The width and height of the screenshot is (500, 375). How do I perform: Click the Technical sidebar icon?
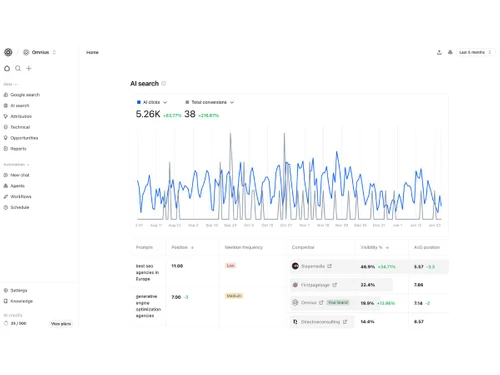(x=6, y=127)
